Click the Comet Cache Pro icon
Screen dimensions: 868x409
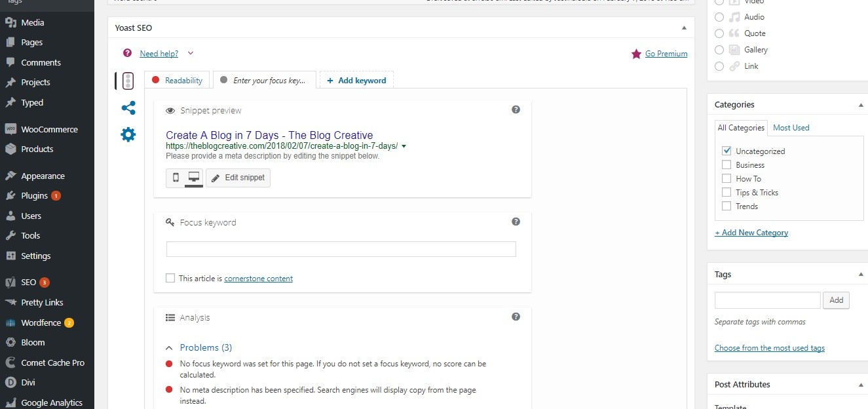10,362
